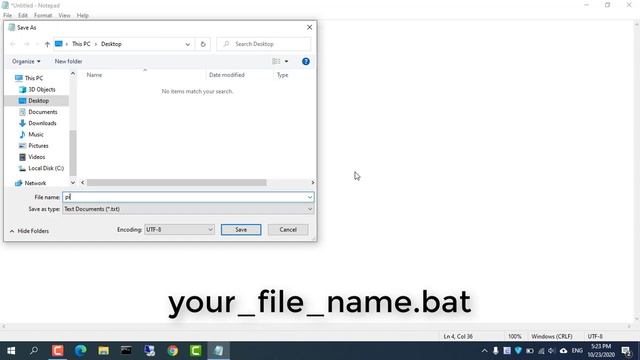
Task: Cancel the Save As dialog
Action: pos(288,230)
